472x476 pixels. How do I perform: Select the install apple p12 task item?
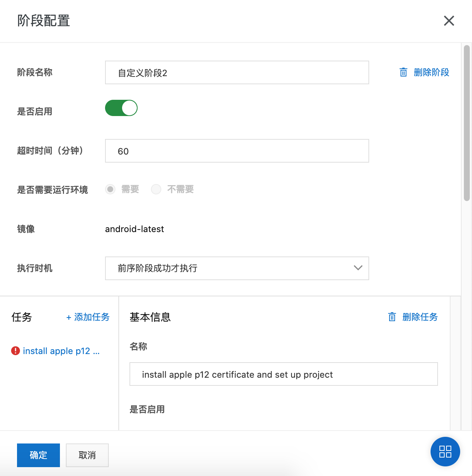pos(61,351)
